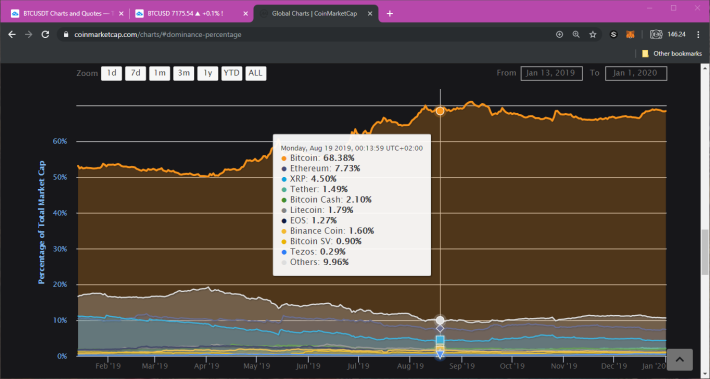Viewport: 710px width, 379px height.
Task: Click the black S extension icon
Action: [614, 34]
